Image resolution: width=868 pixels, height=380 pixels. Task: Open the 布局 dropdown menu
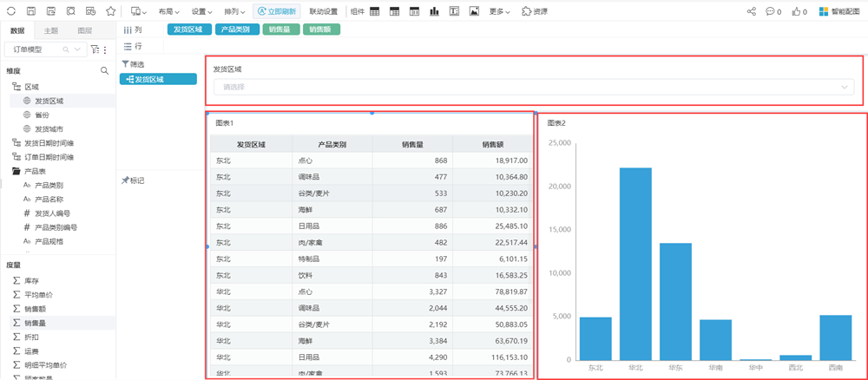point(168,11)
